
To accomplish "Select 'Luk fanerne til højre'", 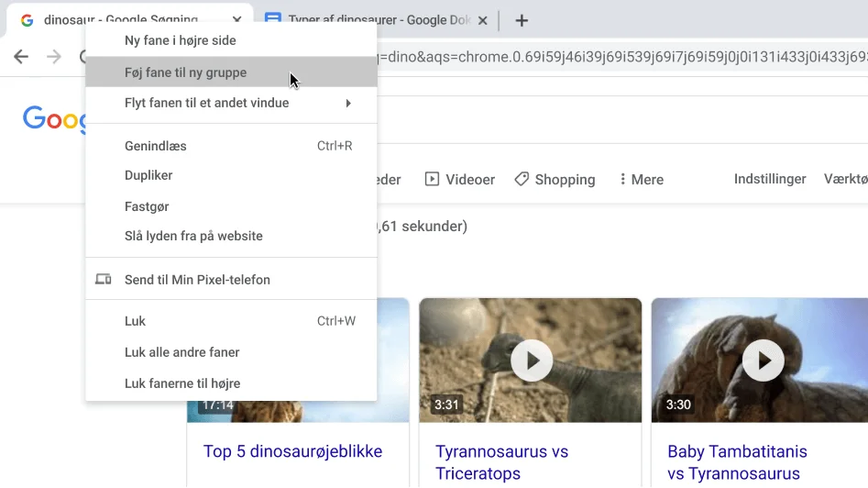I will coord(231,383).
